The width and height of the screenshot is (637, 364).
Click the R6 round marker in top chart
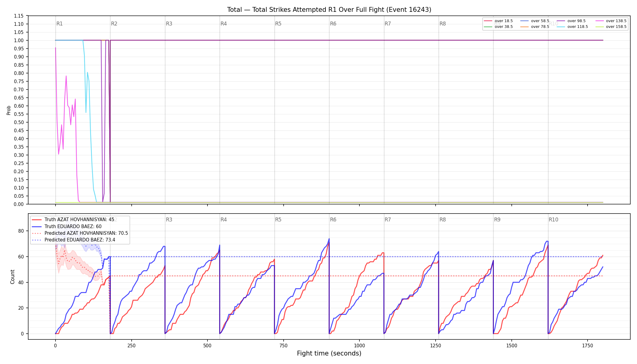[x=333, y=24]
